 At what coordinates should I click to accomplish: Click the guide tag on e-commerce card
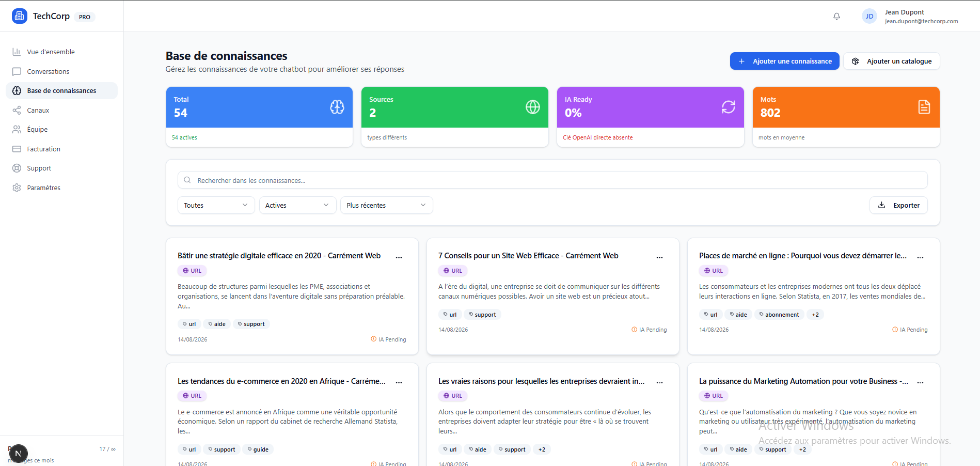point(258,449)
